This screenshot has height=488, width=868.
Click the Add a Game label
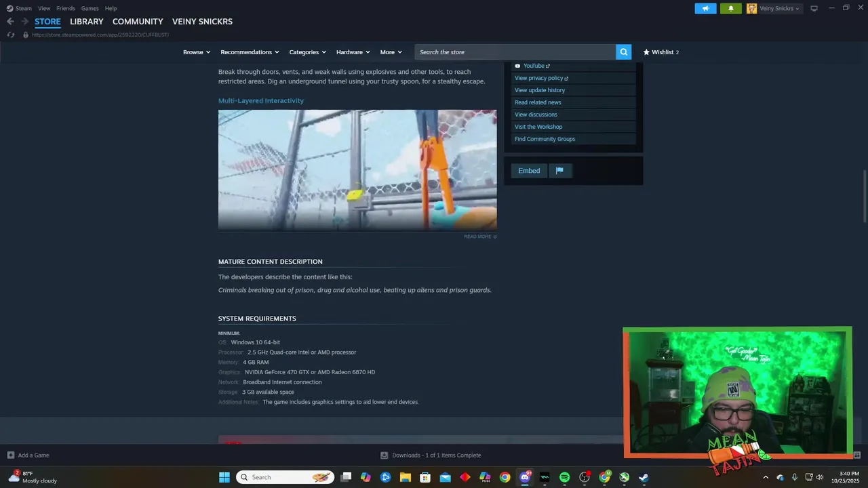(x=33, y=455)
